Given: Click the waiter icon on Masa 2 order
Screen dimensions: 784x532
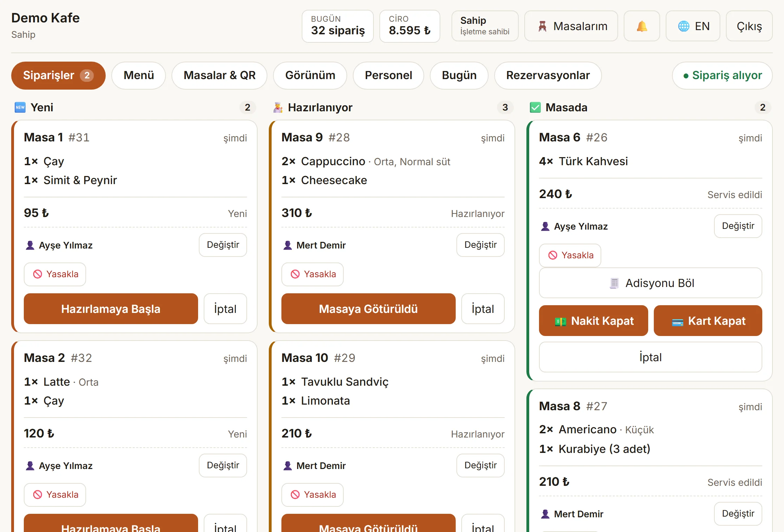Looking at the screenshot, I should (x=30, y=465).
